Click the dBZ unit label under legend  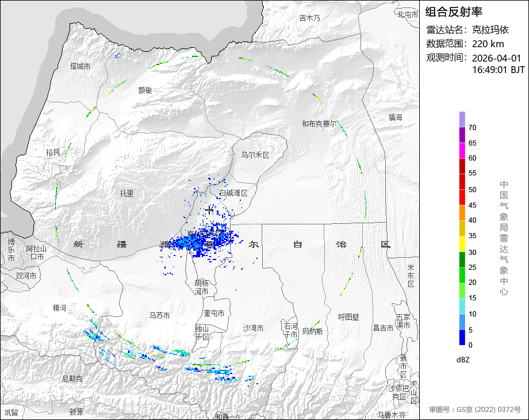point(464,360)
